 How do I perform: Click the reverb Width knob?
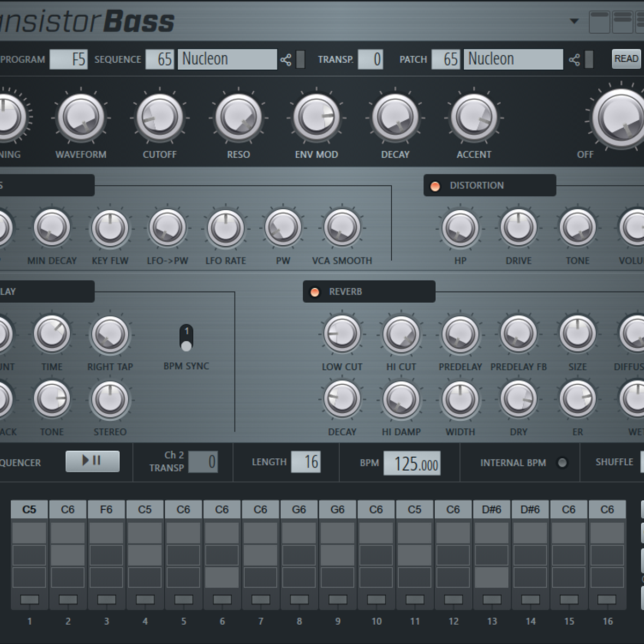[x=460, y=400]
